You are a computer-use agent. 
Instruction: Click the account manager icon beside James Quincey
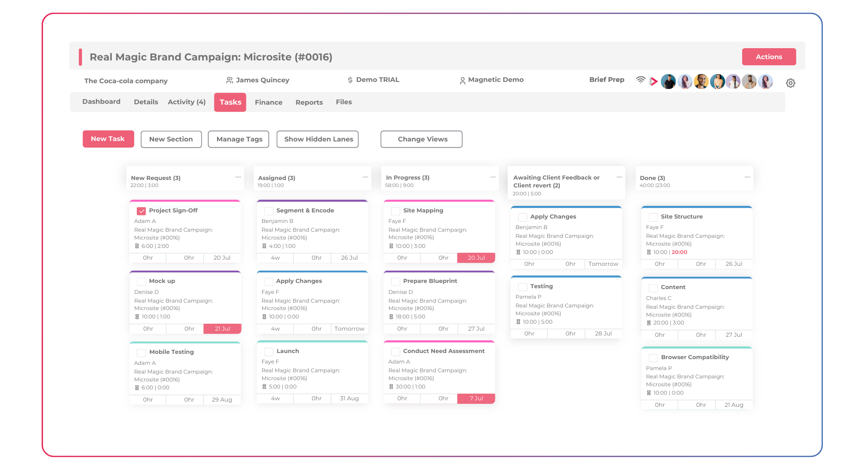(229, 80)
